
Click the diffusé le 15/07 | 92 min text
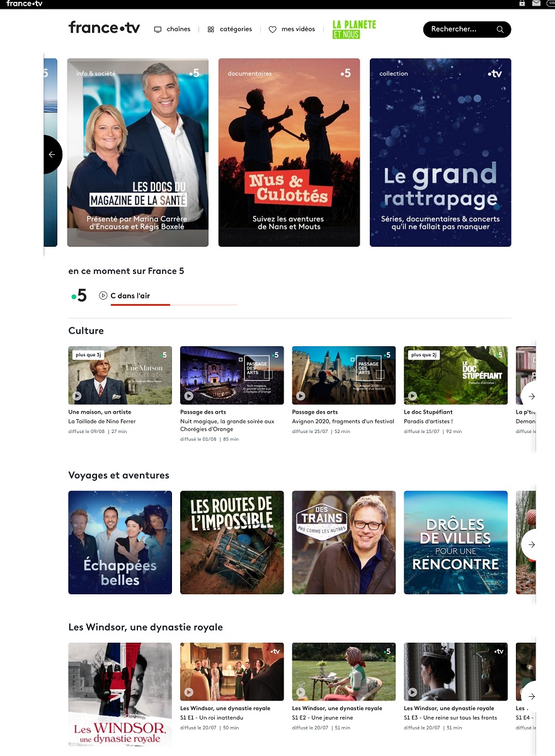[433, 431]
